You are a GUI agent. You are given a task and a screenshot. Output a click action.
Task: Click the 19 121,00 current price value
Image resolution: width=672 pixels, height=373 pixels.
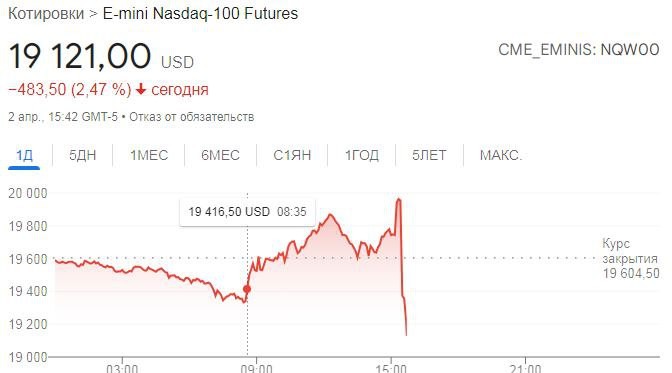pyautogui.click(x=80, y=57)
